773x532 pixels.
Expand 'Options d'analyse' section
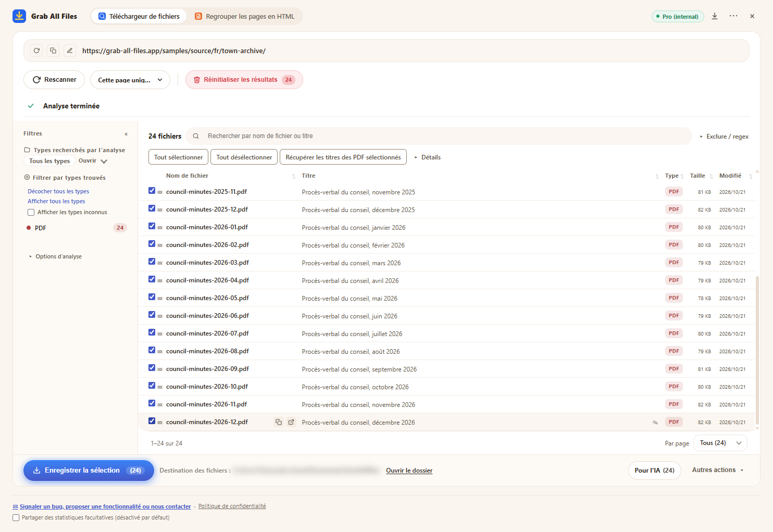[55, 256]
